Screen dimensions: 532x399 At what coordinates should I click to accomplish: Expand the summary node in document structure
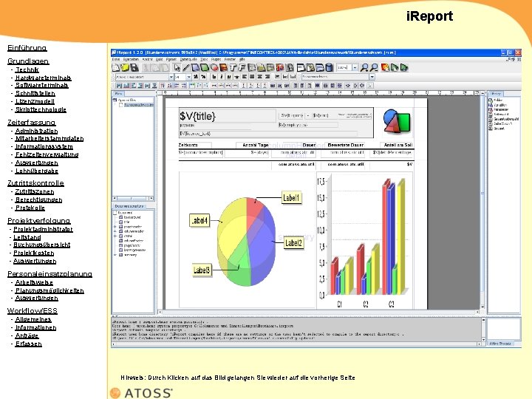pos(115,254)
